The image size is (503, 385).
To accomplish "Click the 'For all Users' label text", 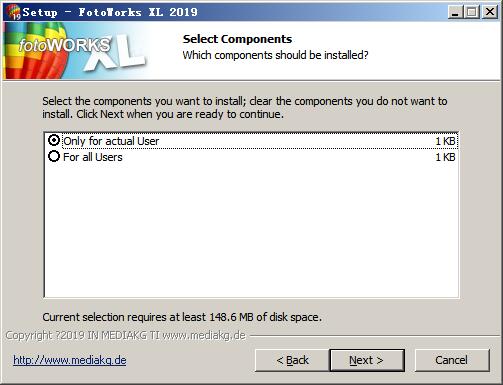I will tap(93, 157).
